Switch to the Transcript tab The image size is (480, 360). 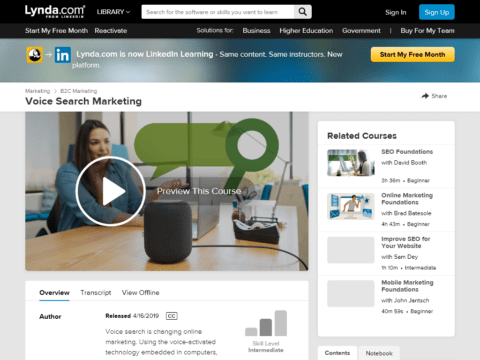click(x=96, y=293)
